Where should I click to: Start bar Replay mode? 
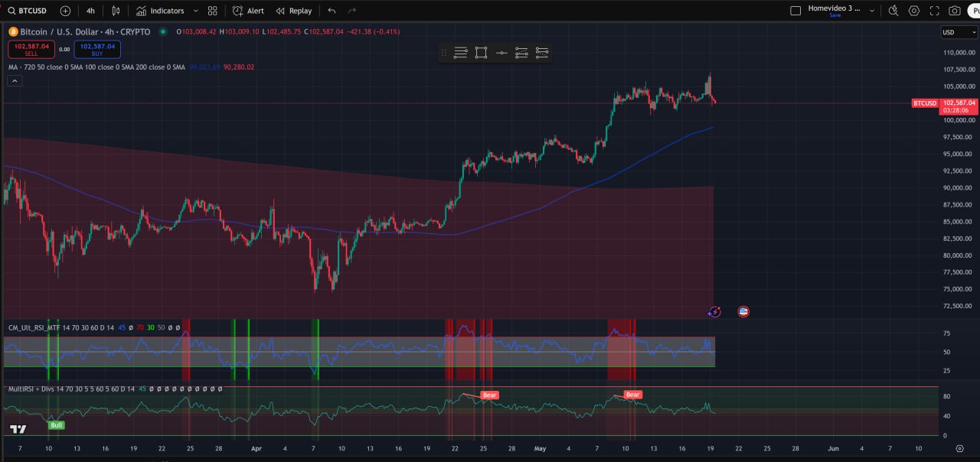(x=294, y=11)
